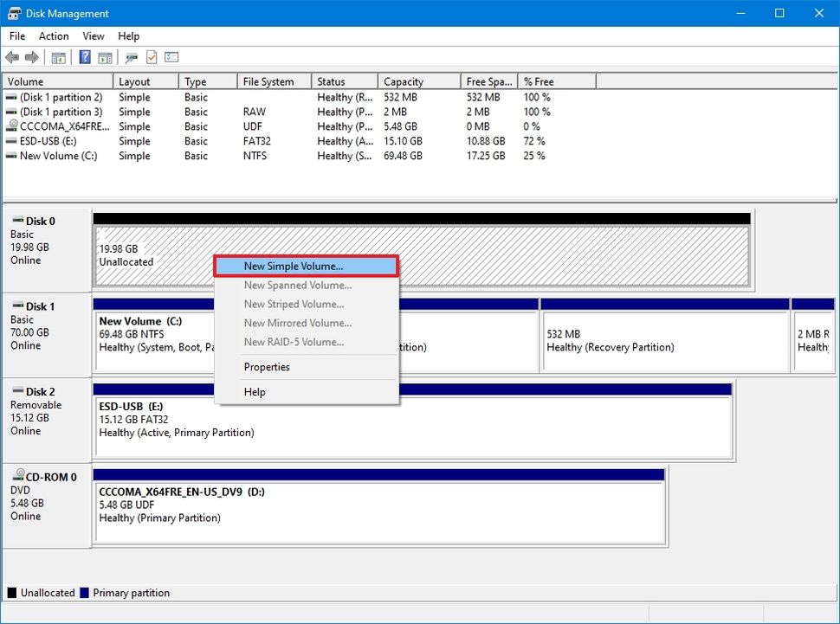Click the Forward navigation arrow icon

click(31, 57)
